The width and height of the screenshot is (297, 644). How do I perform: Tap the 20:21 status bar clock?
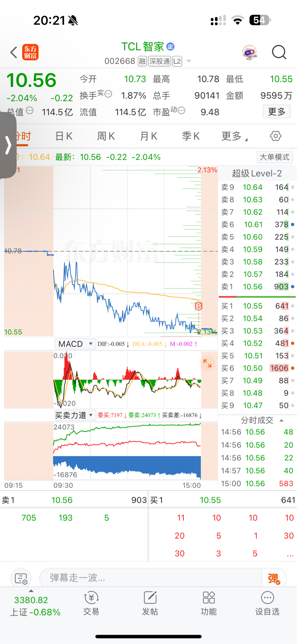coord(49,20)
